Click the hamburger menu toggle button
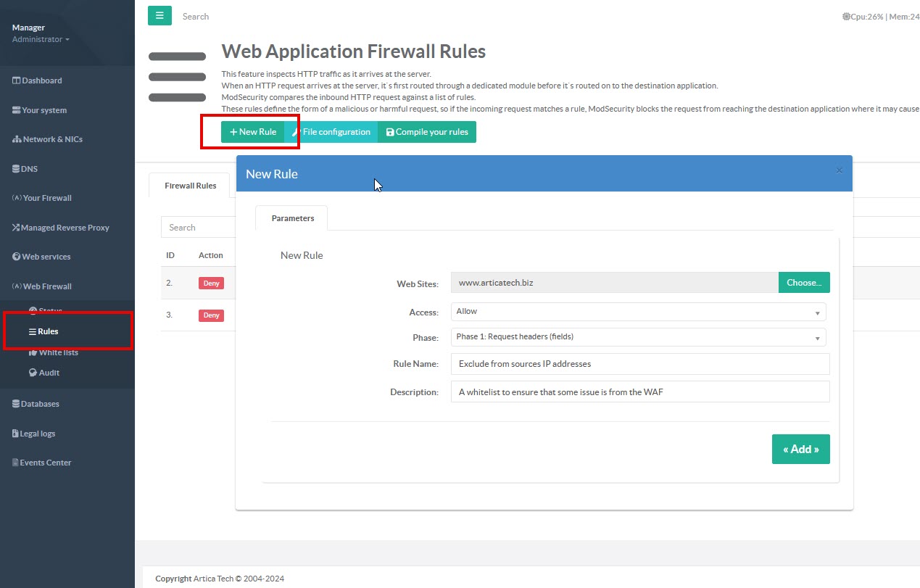The height and width of the screenshot is (588, 920). [x=159, y=16]
